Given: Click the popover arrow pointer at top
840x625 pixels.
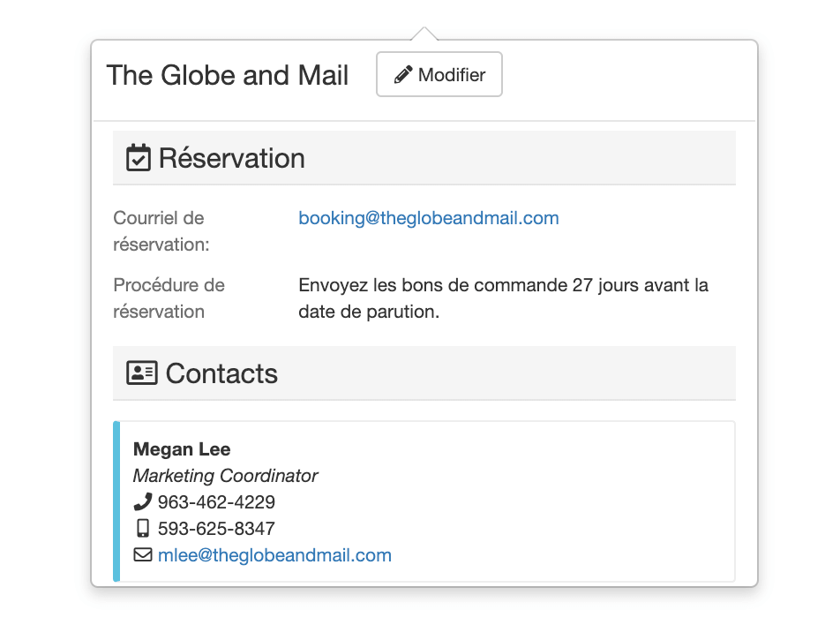Looking at the screenshot, I should click(x=424, y=34).
